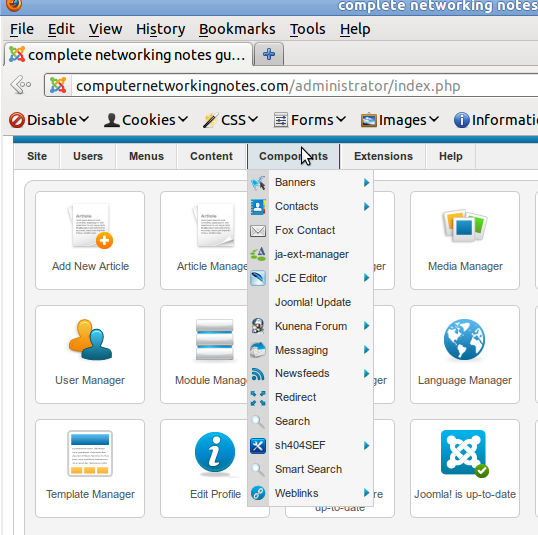Open the Template Manager icon
This screenshot has width=538, height=535.
click(90, 453)
